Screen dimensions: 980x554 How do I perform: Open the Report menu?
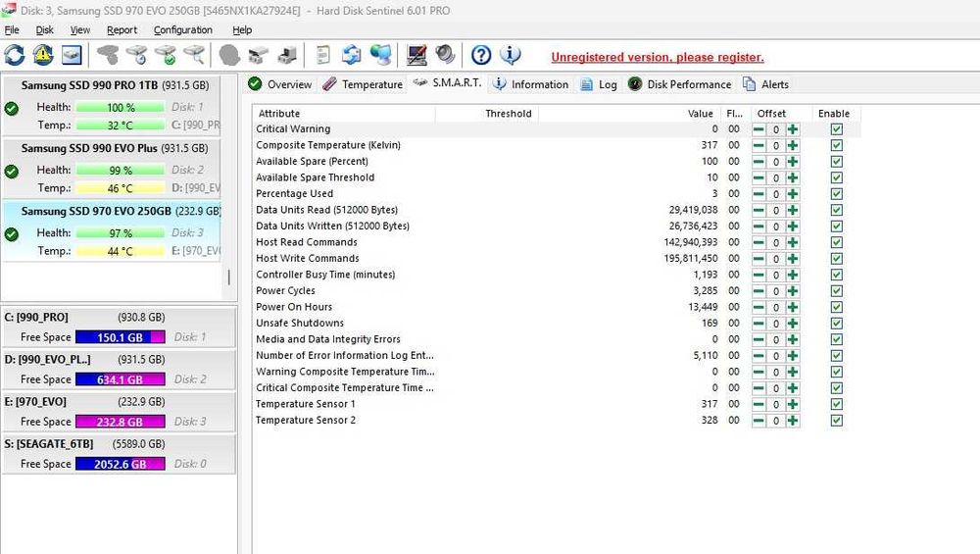pos(122,30)
